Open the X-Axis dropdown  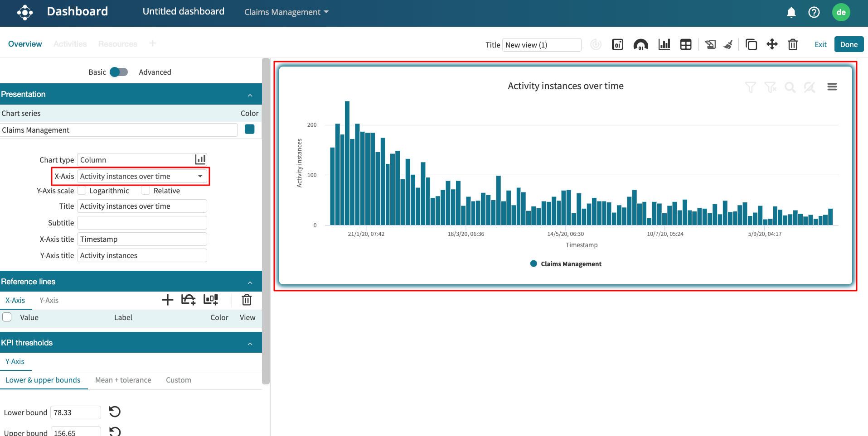coord(142,176)
